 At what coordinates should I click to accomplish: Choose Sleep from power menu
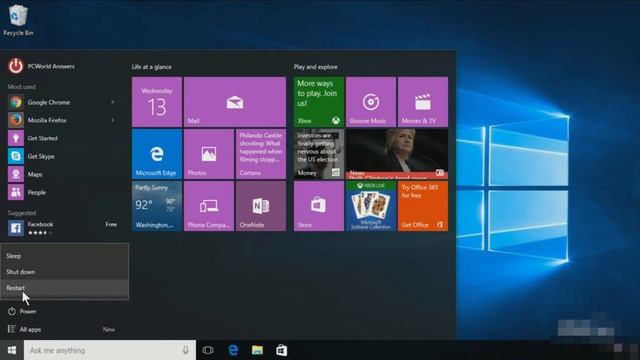click(x=64, y=256)
